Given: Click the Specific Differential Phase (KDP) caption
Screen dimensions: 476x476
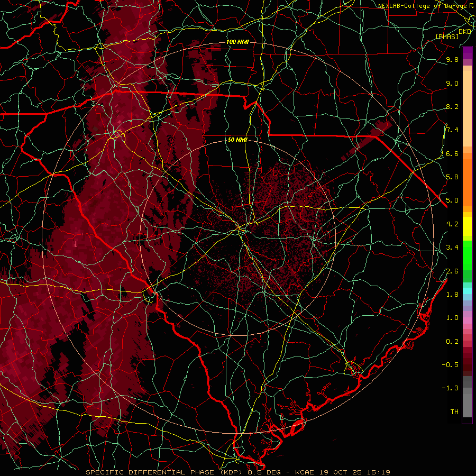Looking at the screenshot, I should point(165,472).
